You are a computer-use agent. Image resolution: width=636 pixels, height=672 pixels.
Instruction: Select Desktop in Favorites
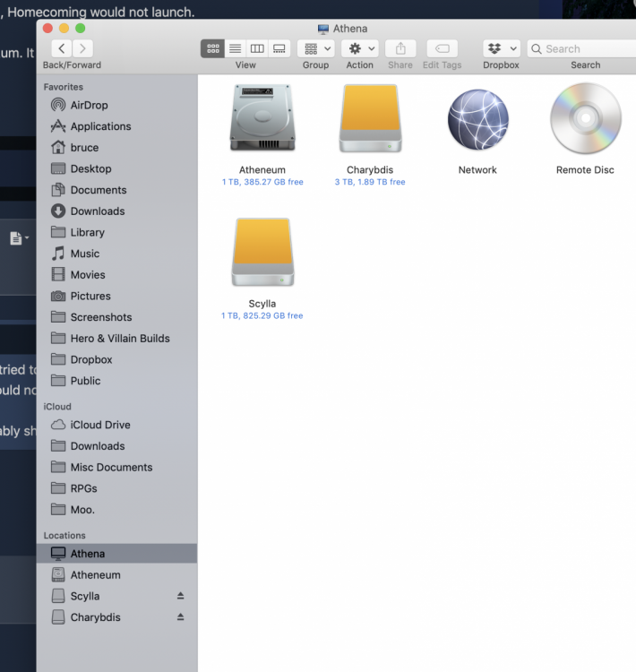(116, 168)
